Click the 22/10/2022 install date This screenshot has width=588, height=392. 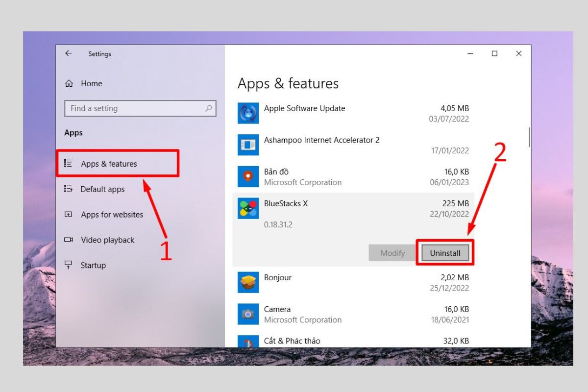click(450, 214)
